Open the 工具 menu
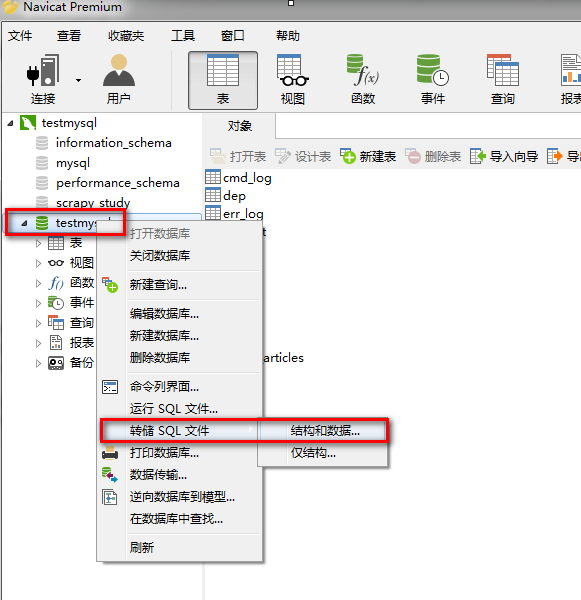 183,36
